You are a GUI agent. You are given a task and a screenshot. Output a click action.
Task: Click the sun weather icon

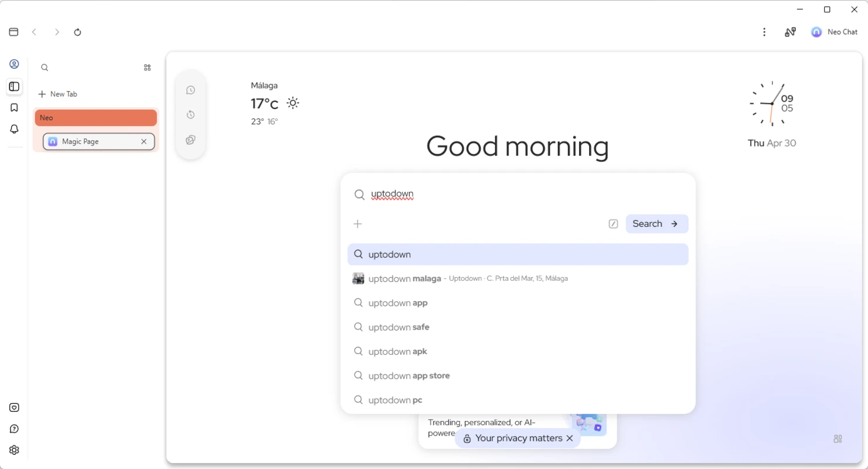(x=293, y=103)
